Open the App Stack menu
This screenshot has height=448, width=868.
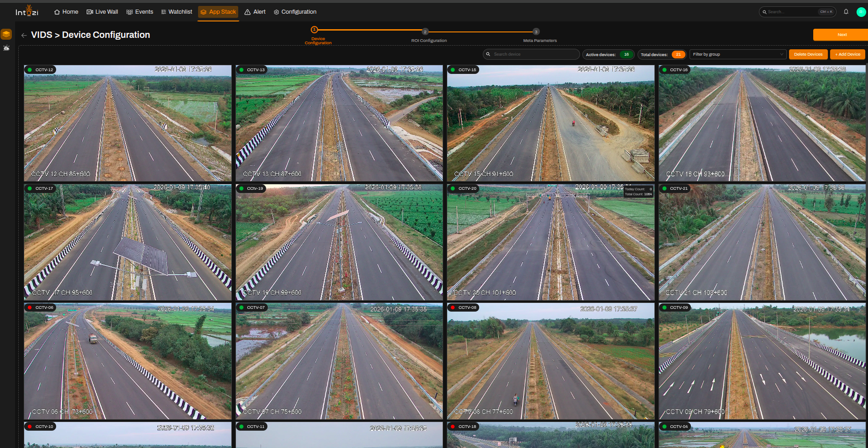218,12
